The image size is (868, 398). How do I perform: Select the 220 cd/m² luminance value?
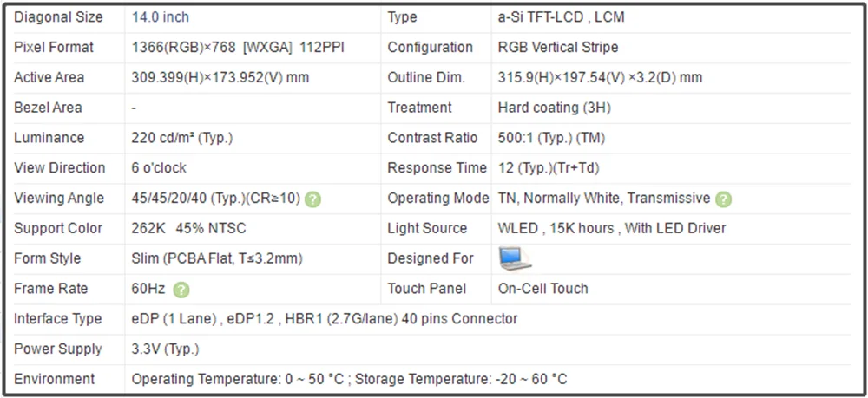click(x=182, y=138)
